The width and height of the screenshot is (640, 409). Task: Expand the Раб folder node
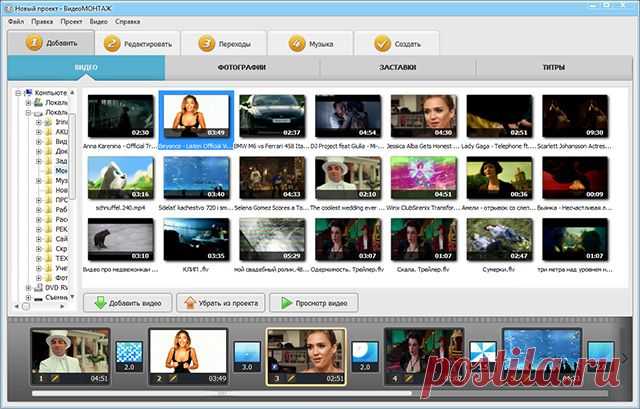pos(38,210)
